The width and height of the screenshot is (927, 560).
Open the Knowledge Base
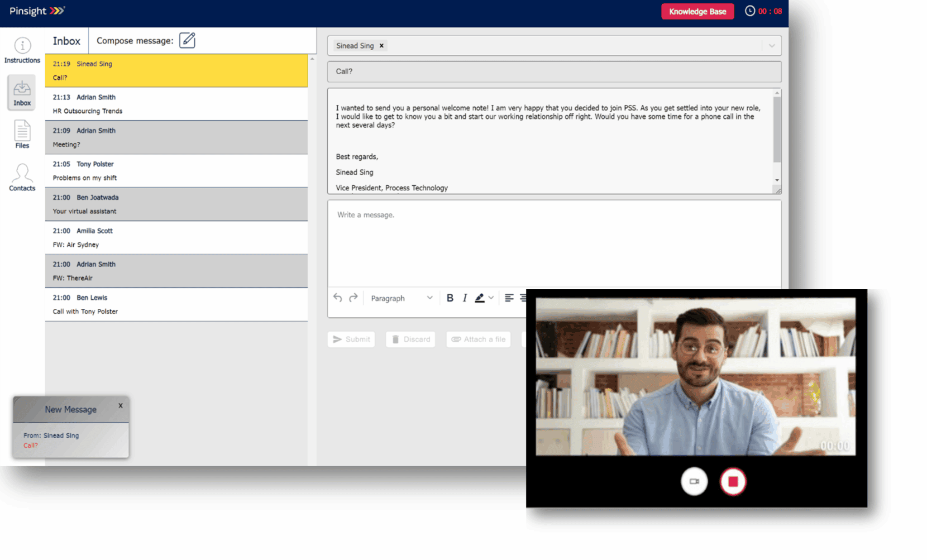[x=697, y=11]
